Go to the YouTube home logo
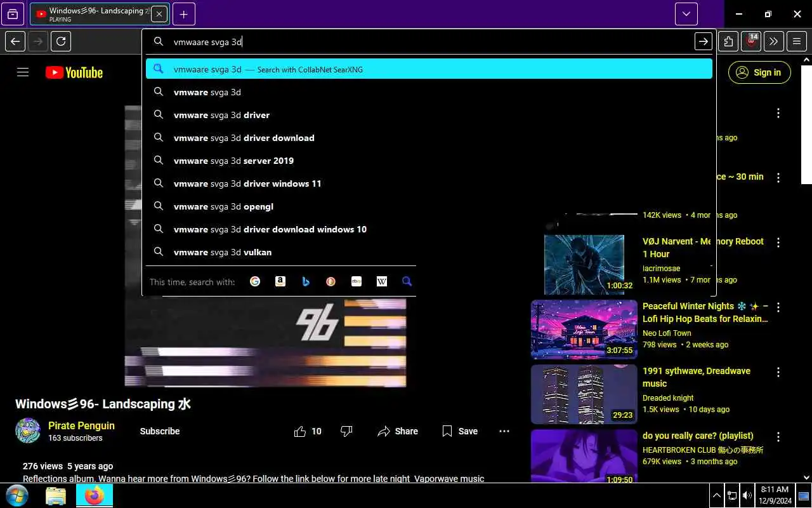This screenshot has height=508, width=812. (x=74, y=72)
